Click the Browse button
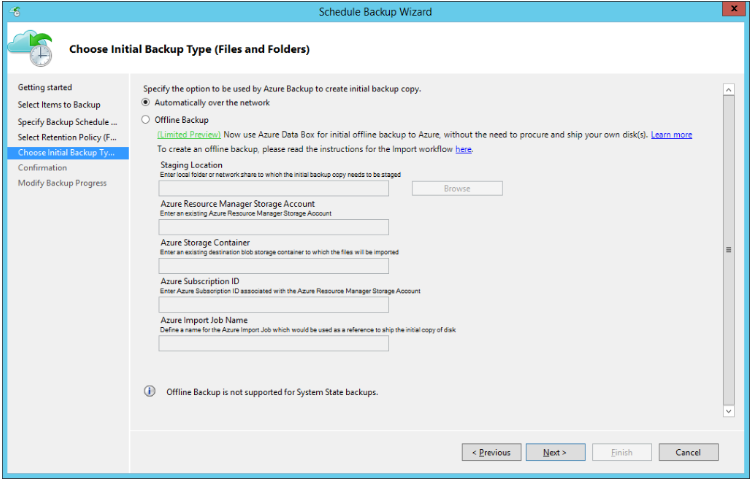The height and width of the screenshot is (482, 751). [457, 188]
